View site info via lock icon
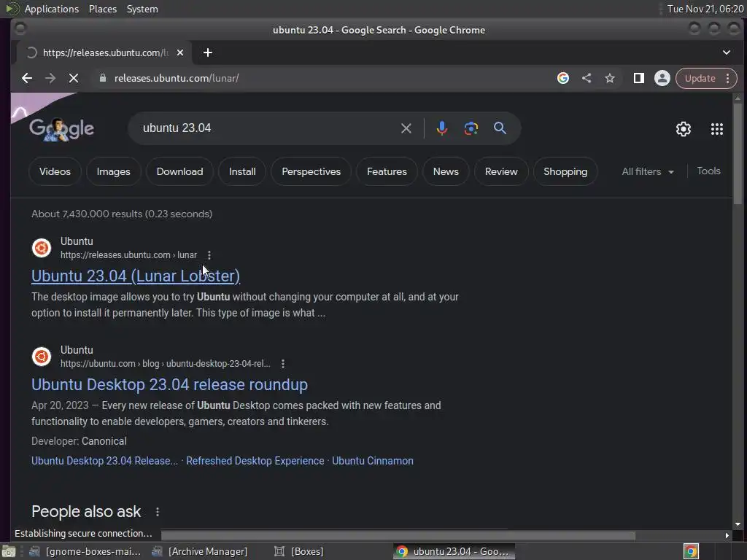 pos(102,78)
